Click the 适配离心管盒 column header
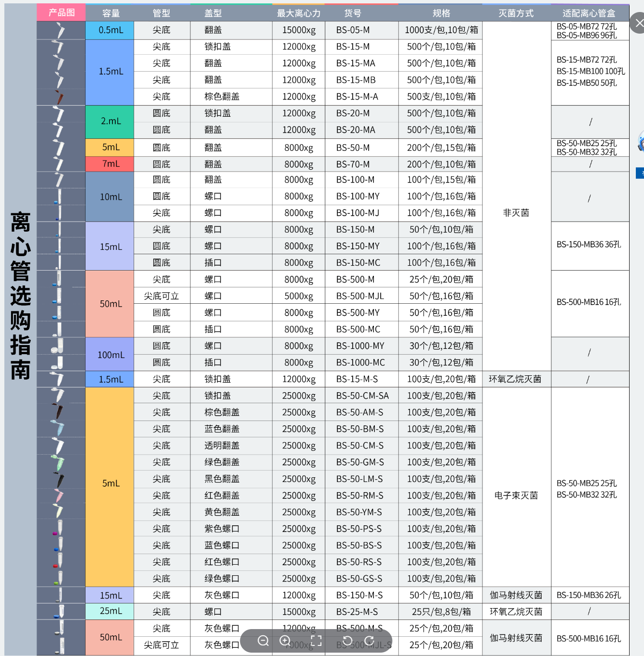The width and height of the screenshot is (644, 656). coord(589,13)
